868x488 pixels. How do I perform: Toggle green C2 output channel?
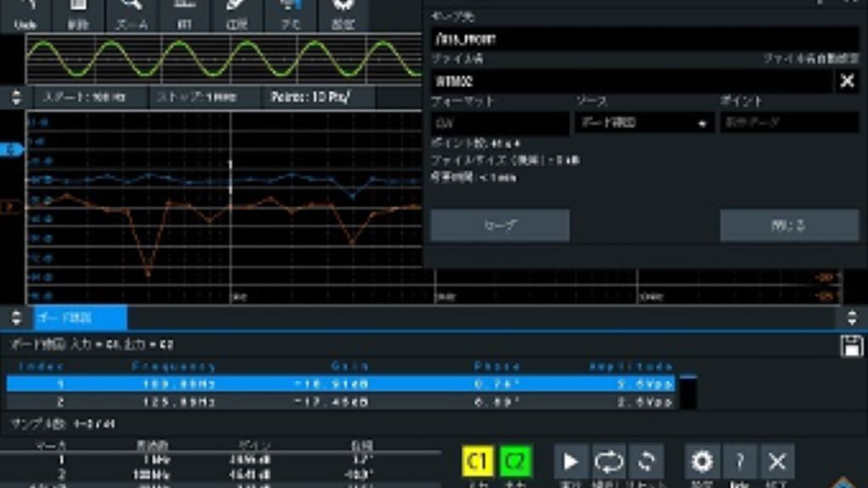click(x=515, y=462)
